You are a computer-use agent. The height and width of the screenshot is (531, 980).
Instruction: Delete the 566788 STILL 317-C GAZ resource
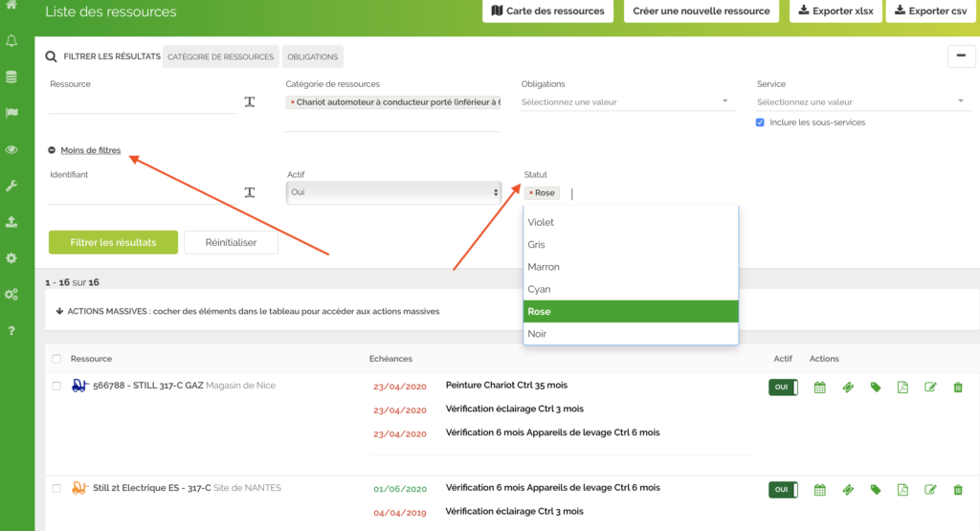pos(958,387)
